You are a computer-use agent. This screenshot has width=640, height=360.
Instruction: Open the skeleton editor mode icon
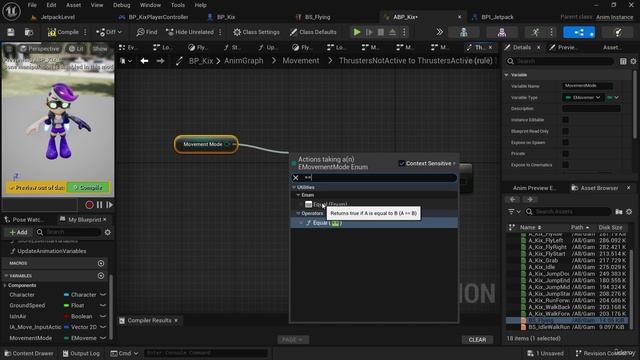pyautogui.click(x=464, y=32)
